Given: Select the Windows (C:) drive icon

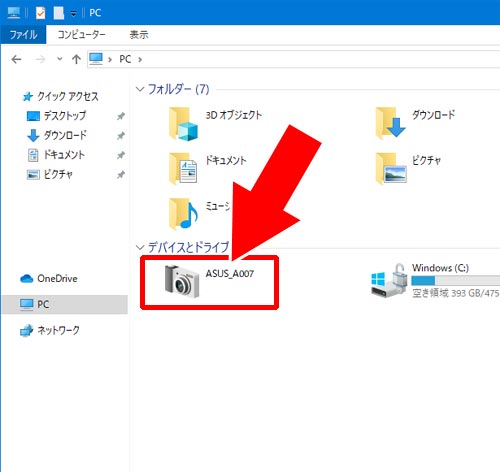Looking at the screenshot, I should (x=389, y=280).
